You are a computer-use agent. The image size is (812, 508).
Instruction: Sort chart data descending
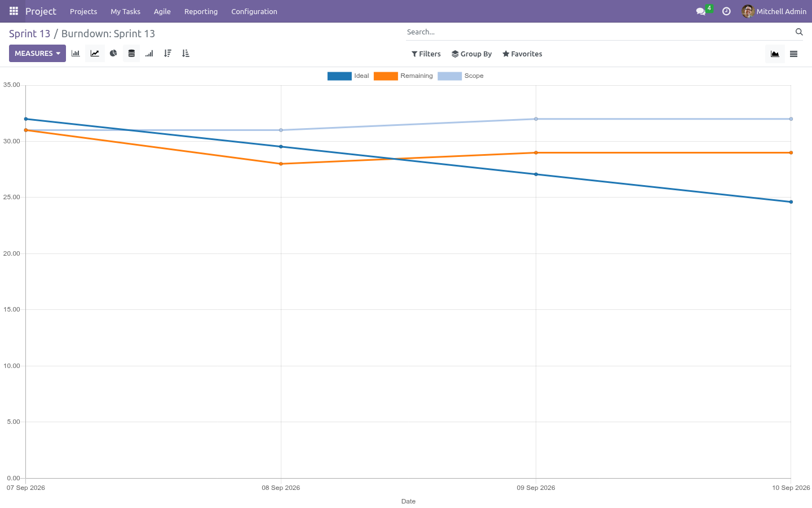(x=167, y=54)
